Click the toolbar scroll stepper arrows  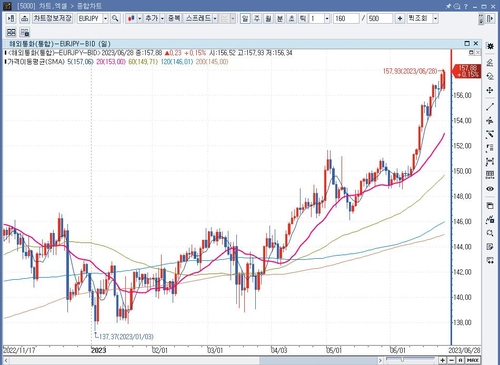tap(481, 19)
